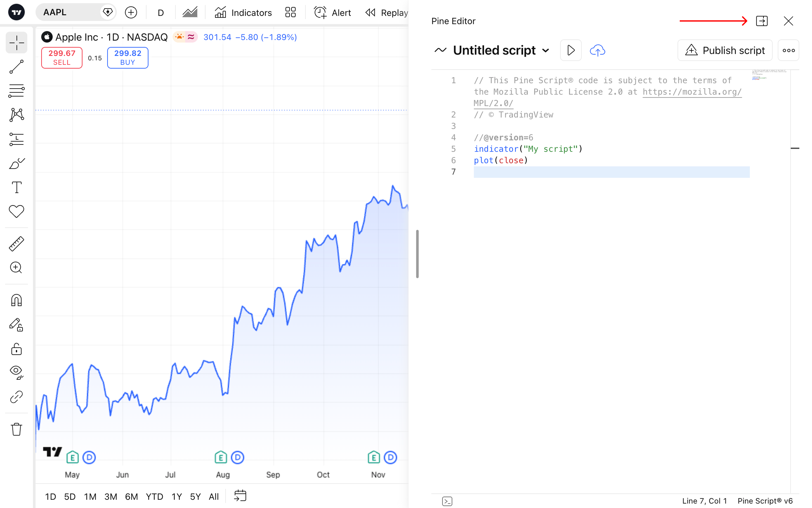The width and height of the screenshot is (812, 508).
Task: Click the Pine Script® v6 version label
Action: [765, 501]
